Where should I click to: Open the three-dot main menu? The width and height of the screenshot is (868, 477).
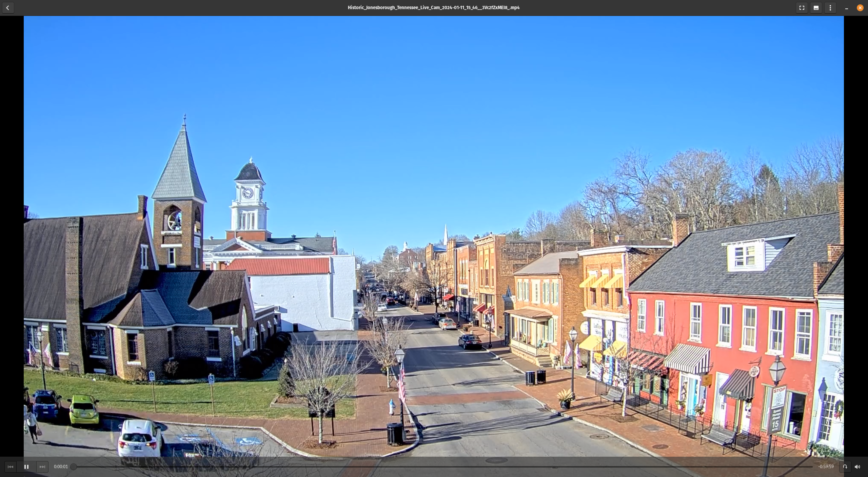[x=830, y=8]
